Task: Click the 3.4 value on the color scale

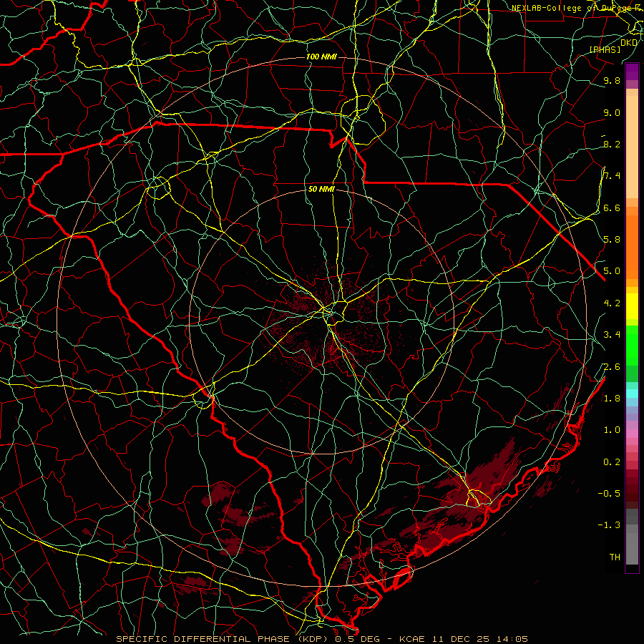Action: (x=612, y=335)
